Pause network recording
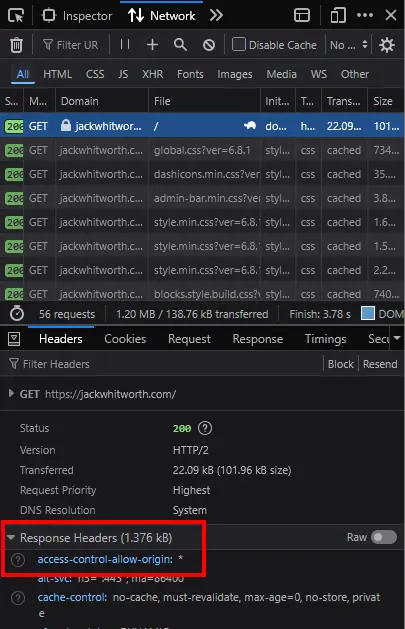The height and width of the screenshot is (629, 405). point(125,44)
